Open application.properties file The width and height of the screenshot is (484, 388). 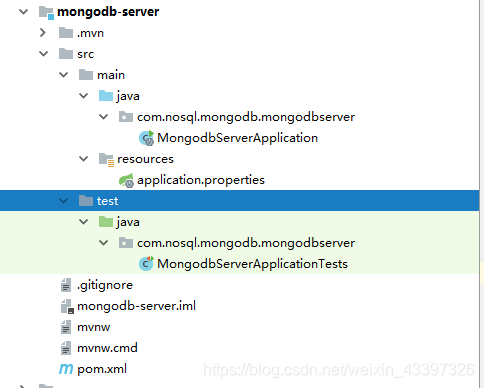pyautogui.click(x=201, y=180)
